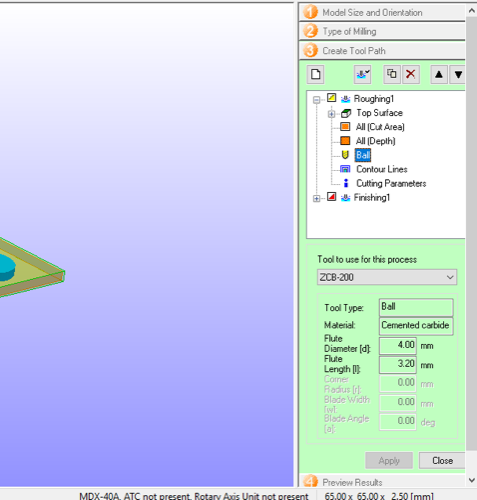Screen dimensions: 477x500
Task: Move process up with black arrow
Action: coord(439,74)
